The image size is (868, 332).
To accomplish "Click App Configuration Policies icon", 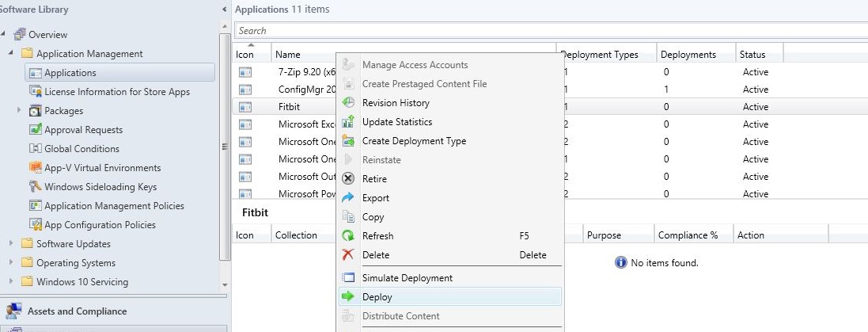I will click(x=36, y=224).
